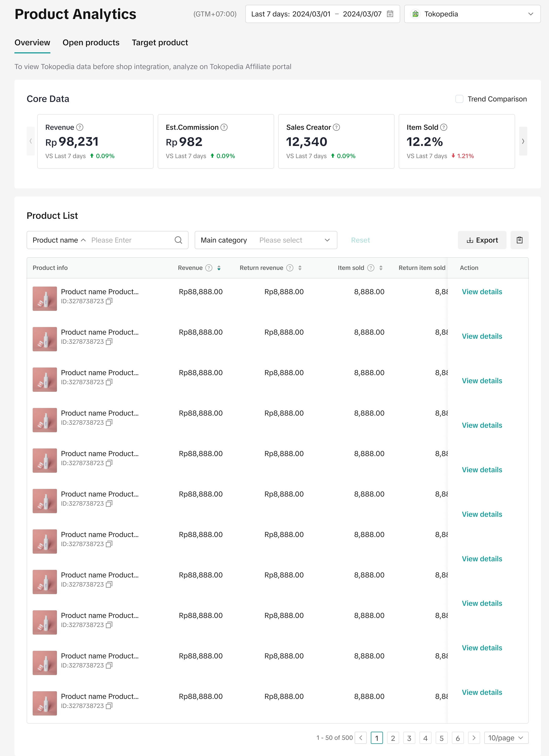The width and height of the screenshot is (549, 756).
Task: Open the Tokopedia platform dropdown
Action: click(472, 14)
